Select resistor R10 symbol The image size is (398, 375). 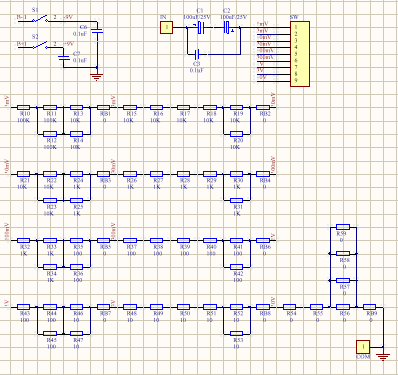click(23, 107)
